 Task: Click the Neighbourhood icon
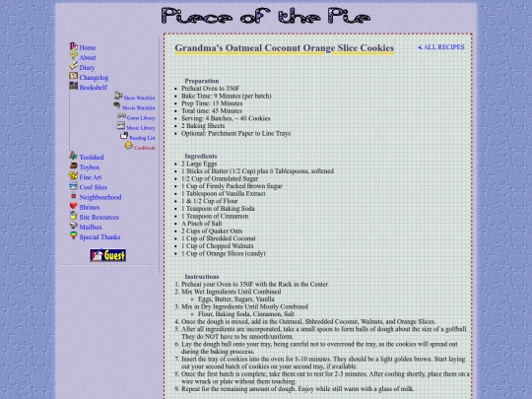coord(73,196)
